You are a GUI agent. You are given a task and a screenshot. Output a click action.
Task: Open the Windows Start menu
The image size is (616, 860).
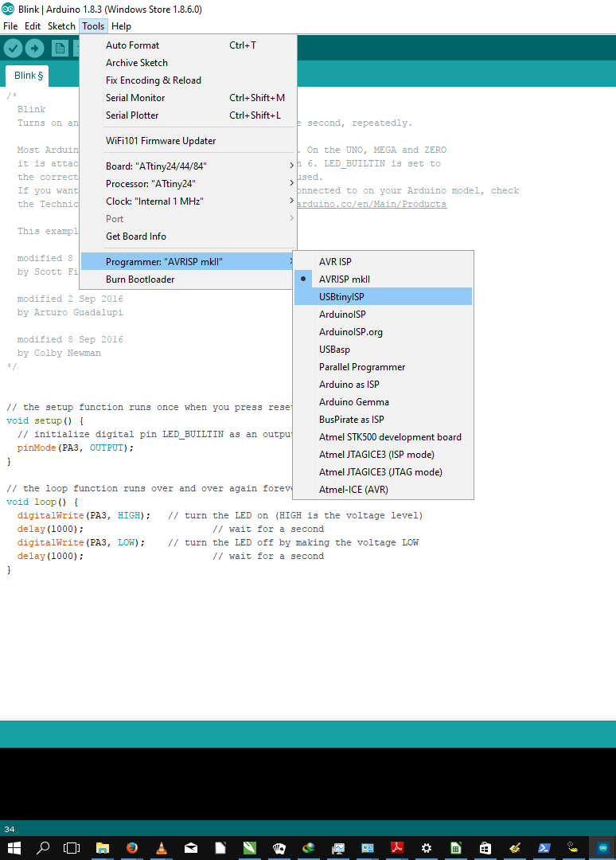tap(14, 848)
